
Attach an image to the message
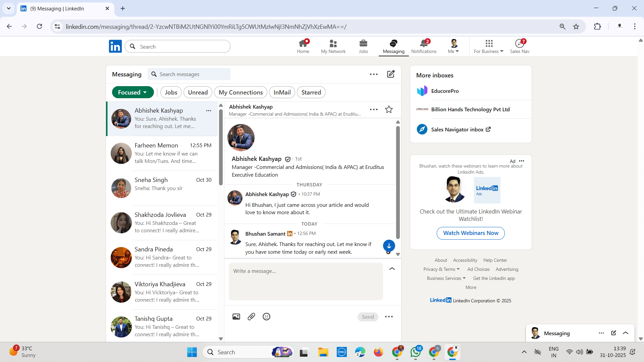tap(236, 316)
